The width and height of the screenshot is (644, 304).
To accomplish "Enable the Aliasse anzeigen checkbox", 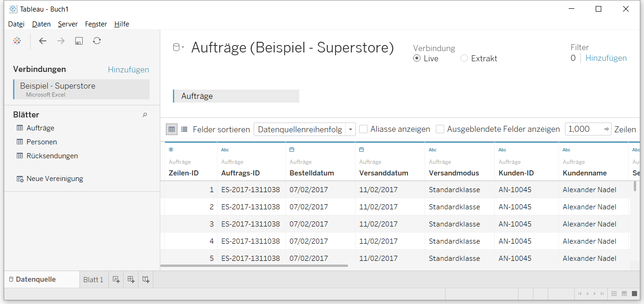I will 363,129.
